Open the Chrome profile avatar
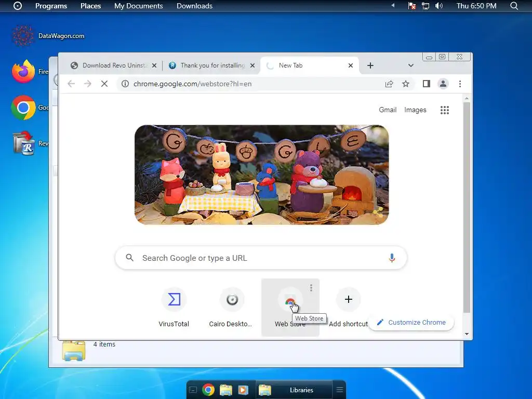The width and height of the screenshot is (532, 399). pos(443,84)
